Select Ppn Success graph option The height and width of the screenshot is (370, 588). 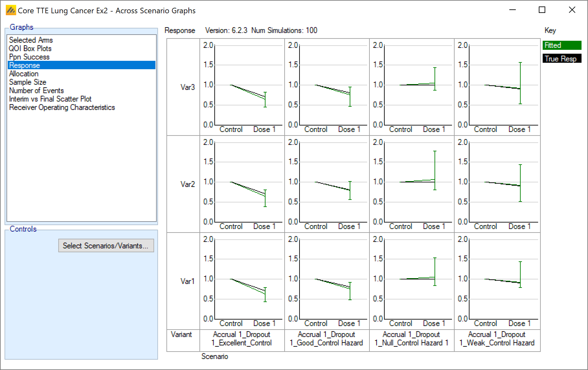29,57
